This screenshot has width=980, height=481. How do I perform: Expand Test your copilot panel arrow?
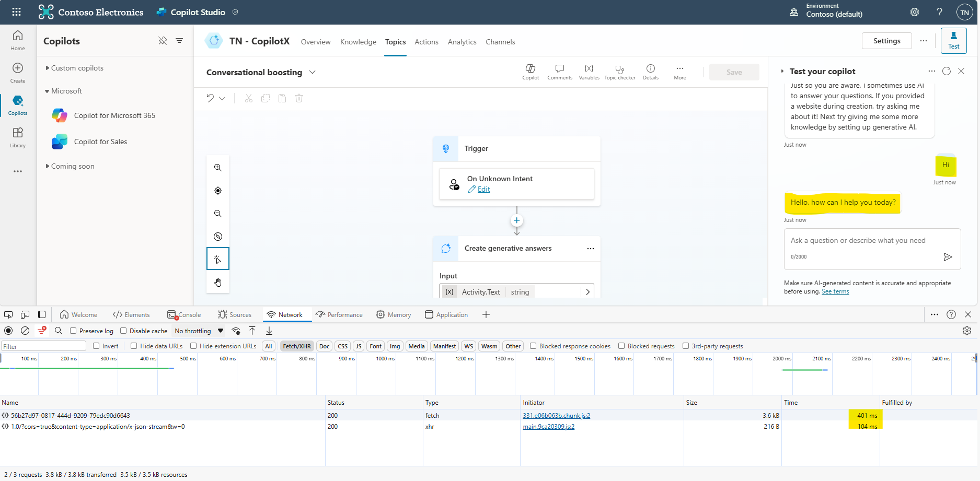pyautogui.click(x=782, y=71)
